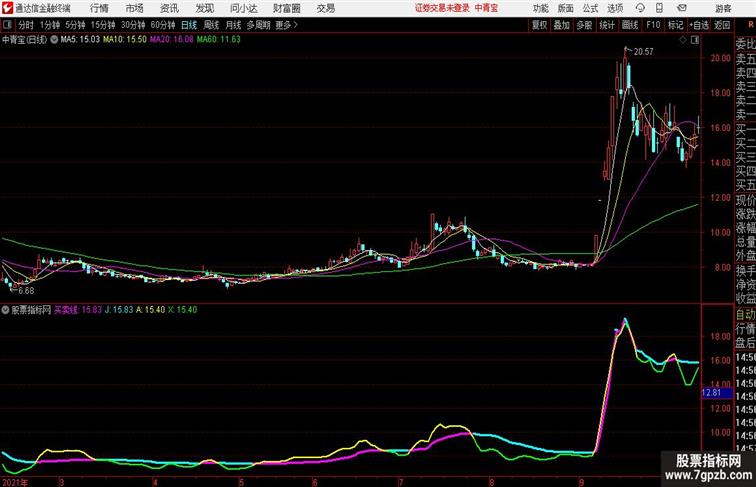Switch to the 30分钟 period tab
The image size is (756, 487).
(x=133, y=25)
